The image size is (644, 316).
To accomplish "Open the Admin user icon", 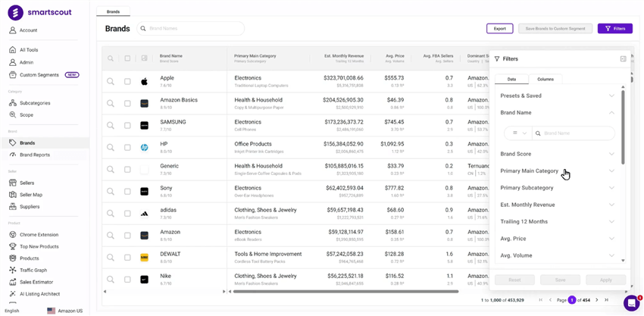I will click(x=13, y=62).
